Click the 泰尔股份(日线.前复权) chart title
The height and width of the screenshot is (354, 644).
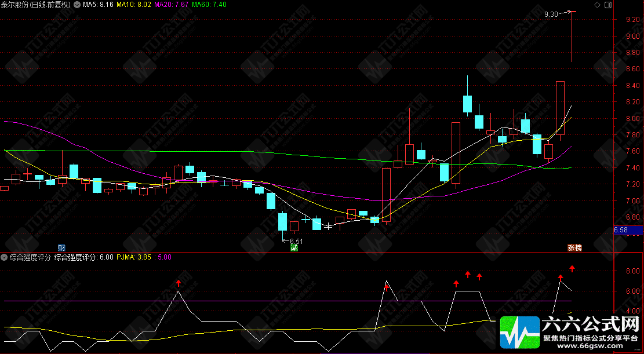tap(35, 5)
